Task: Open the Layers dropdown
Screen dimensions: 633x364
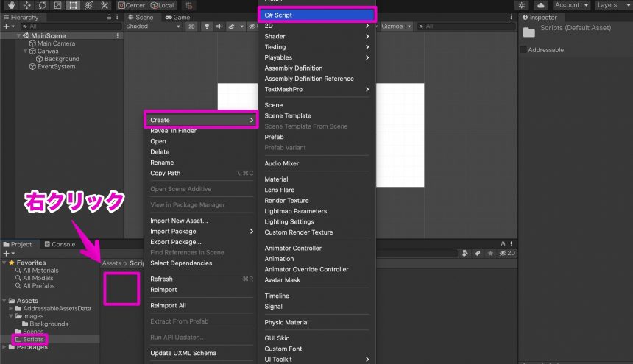Action: coord(613,5)
